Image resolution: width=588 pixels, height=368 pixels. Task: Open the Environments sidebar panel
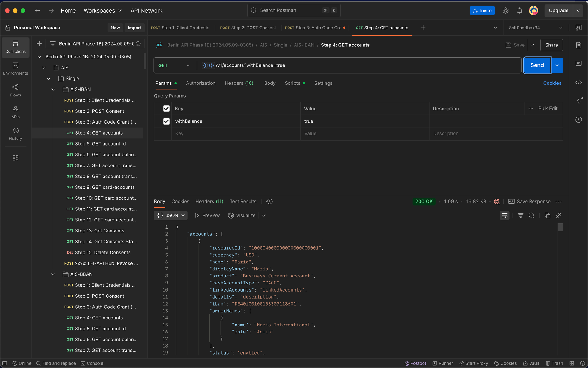point(15,69)
